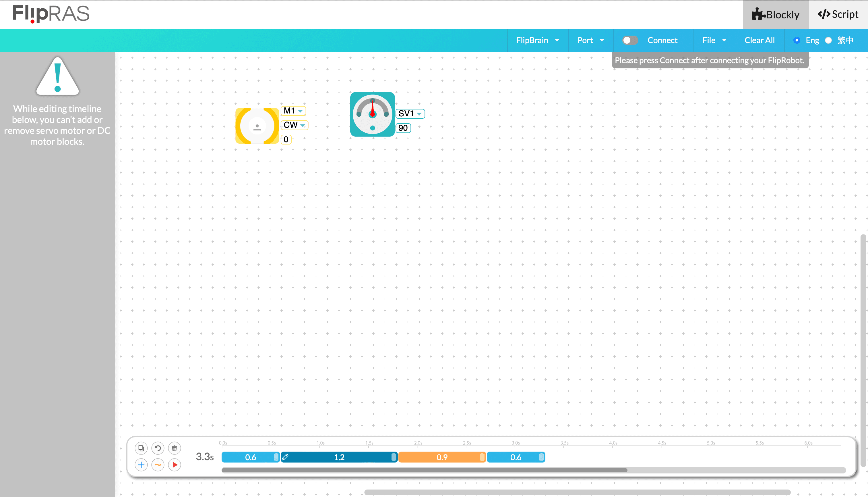
Task: Click the end handle of the last 0.6 segment
Action: [541, 457]
